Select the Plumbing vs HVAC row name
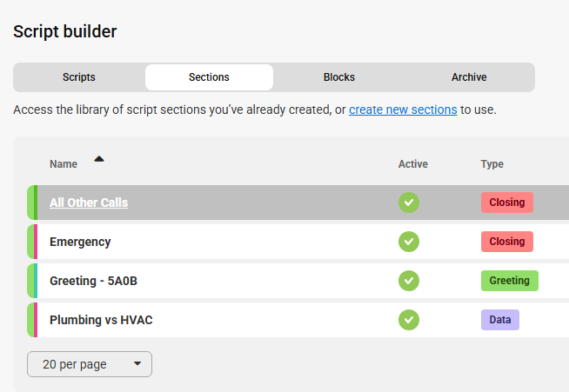Screen dimensions: 569x392 click(101, 320)
